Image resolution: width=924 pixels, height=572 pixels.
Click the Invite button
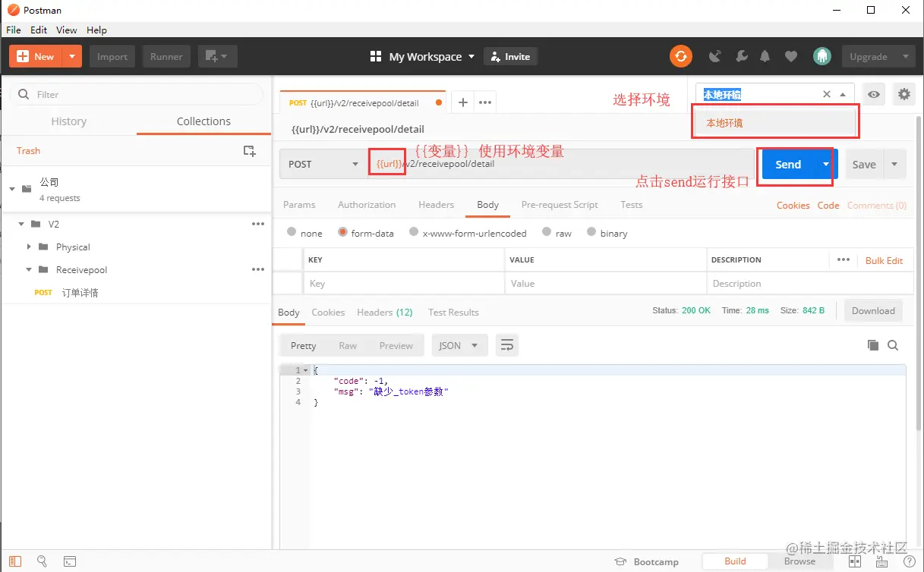point(510,56)
